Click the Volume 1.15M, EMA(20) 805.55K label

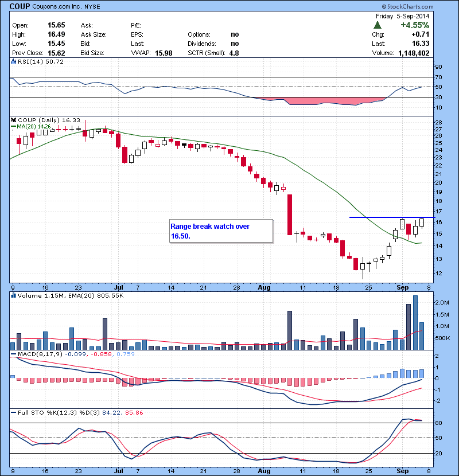pyautogui.click(x=71, y=296)
